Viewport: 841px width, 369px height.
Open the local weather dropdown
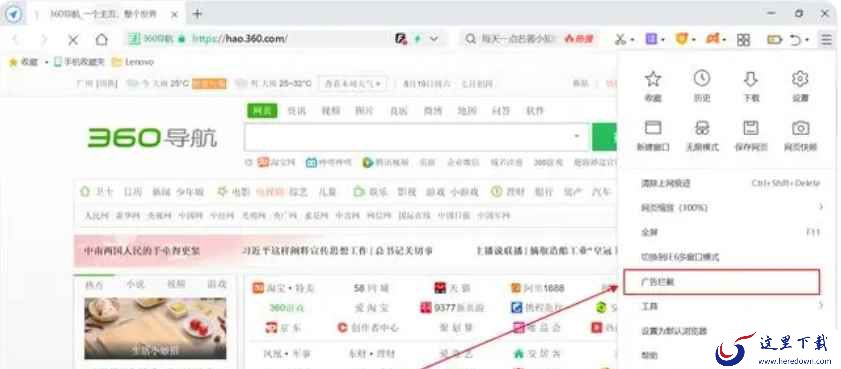(353, 84)
